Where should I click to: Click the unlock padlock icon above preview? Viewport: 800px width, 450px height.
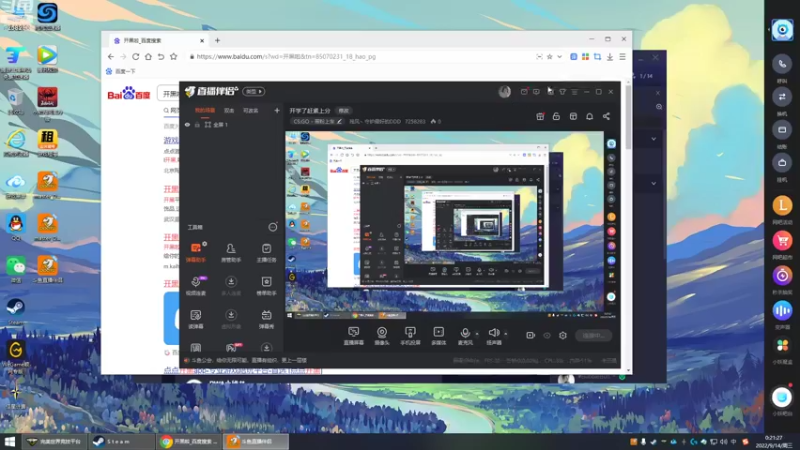(556, 116)
